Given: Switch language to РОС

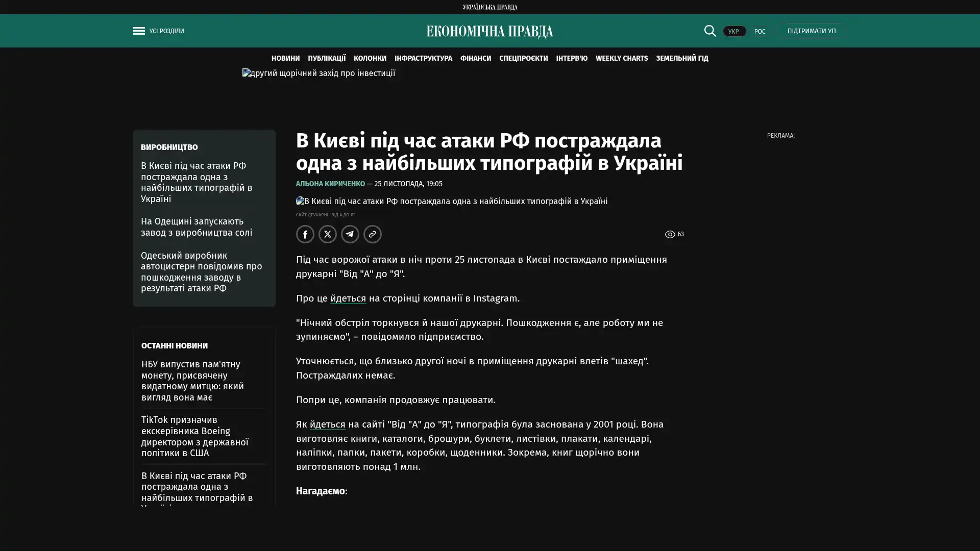Looking at the screenshot, I should coord(759,31).
